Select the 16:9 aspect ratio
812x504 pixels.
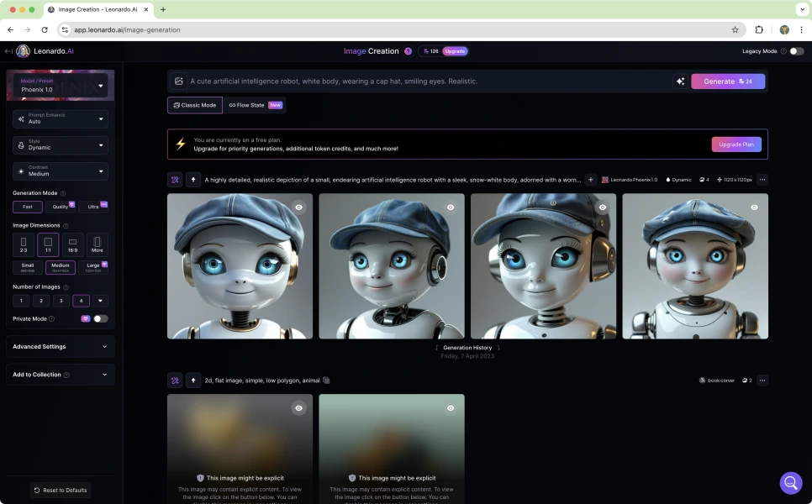(72, 244)
